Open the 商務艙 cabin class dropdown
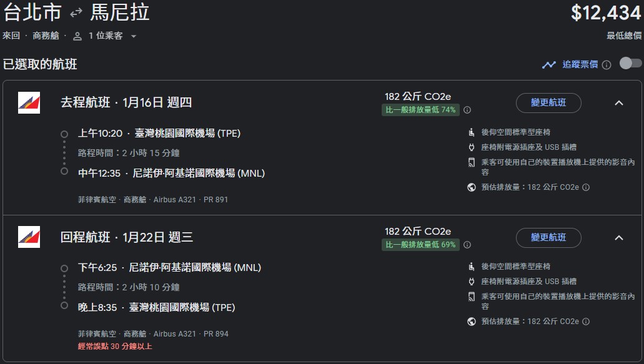The height and width of the screenshot is (364, 644). point(46,36)
